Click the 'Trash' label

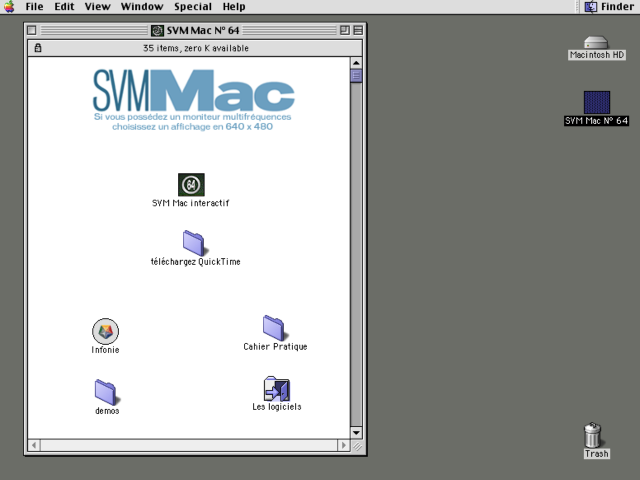pos(596,453)
